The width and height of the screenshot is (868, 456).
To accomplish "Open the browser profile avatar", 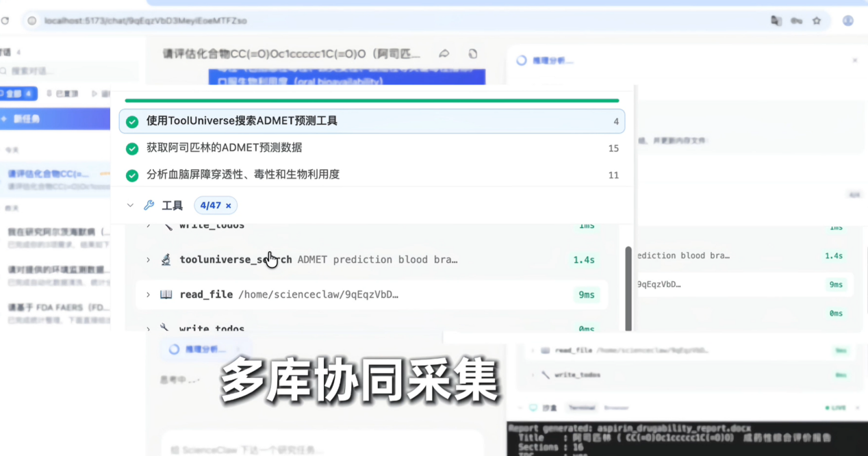I will click(x=847, y=21).
